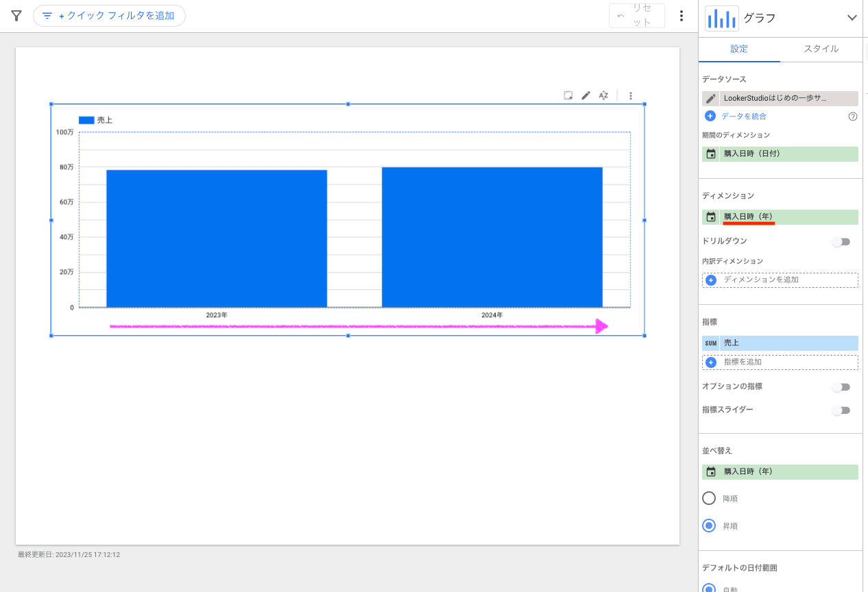The height and width of the screenshot is (592, 868).
Task: Enable the 指標スライダー toggle
Action: click(841, 410)
